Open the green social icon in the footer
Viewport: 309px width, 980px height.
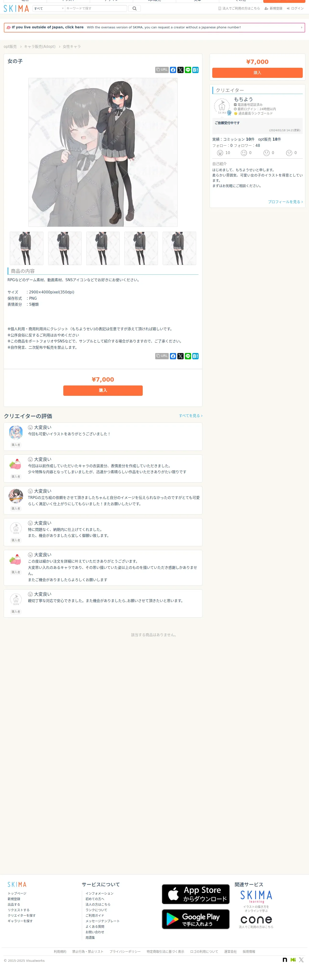click(293, 960)
